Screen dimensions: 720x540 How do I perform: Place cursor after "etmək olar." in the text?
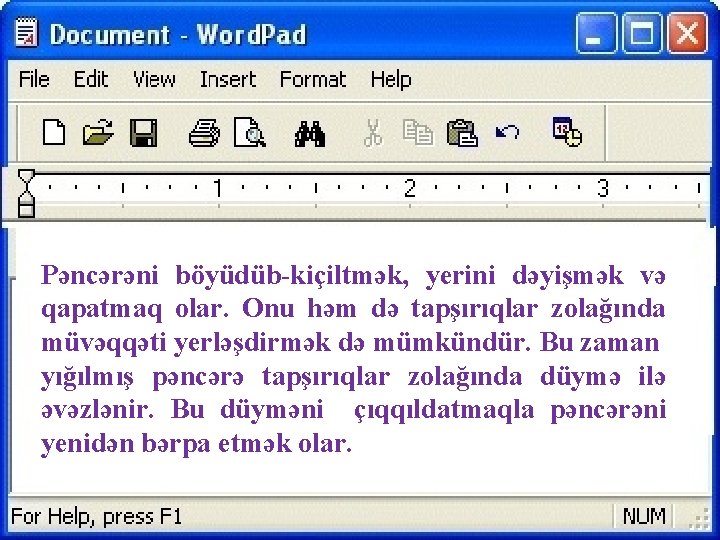[353, 444]
